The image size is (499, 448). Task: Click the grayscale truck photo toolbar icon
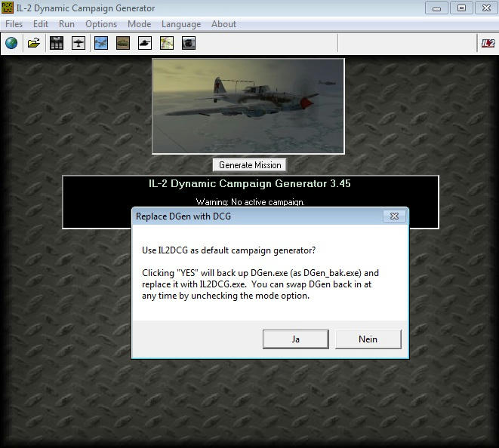tap(189, 43)
